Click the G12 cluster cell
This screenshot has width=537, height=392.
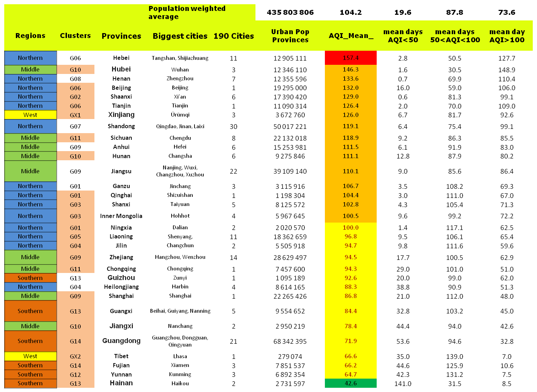coord(75,374)
